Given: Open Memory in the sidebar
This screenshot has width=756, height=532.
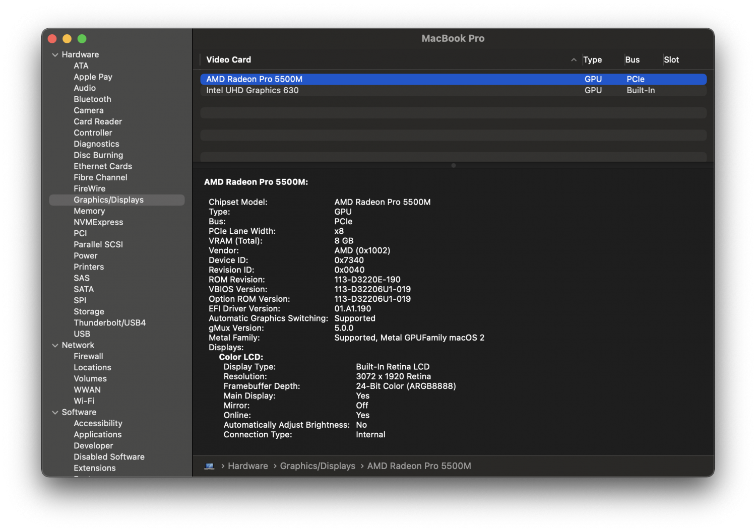Looking at the screenshot, I should coord(89,211).
